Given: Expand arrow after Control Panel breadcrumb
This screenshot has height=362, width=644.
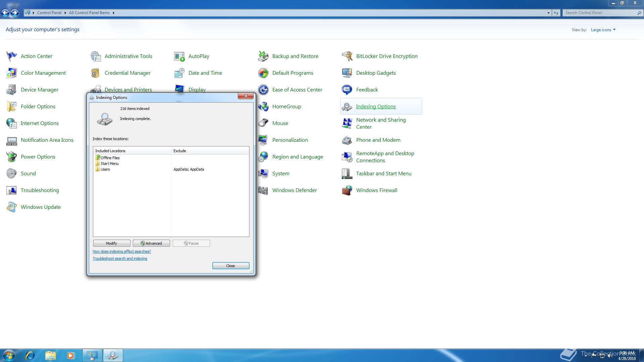Looking at the screenshot, I should (65, 13).
